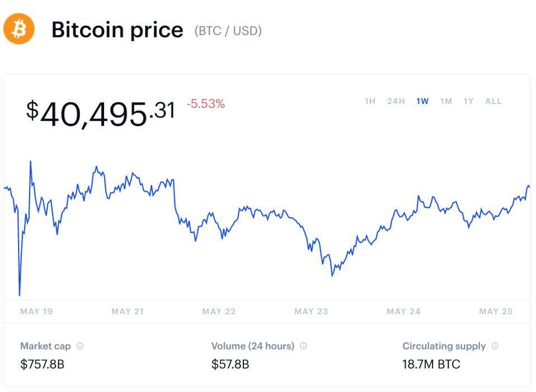536x392 pixels.
Task: Click the Bitcoin price heading
Action: point(117,30)
